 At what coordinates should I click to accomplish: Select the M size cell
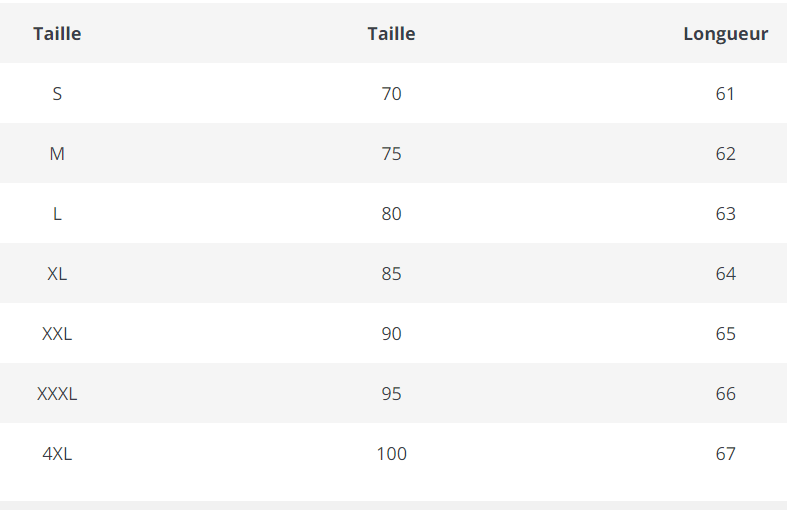tap(57, 154)
